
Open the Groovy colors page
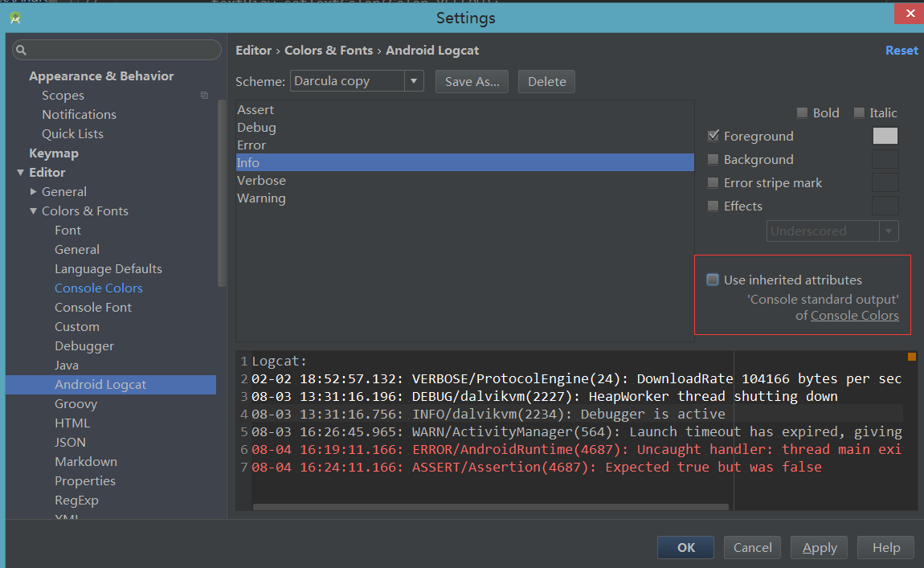click(x=76, y=403)
